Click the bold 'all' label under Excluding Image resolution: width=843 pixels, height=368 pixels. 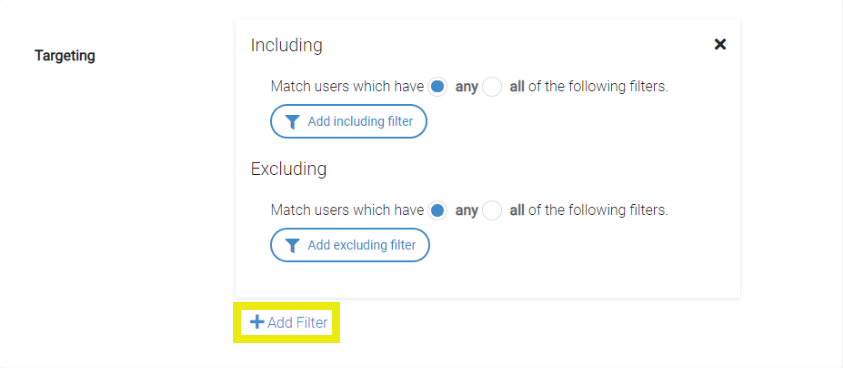[x=517, y=210]
